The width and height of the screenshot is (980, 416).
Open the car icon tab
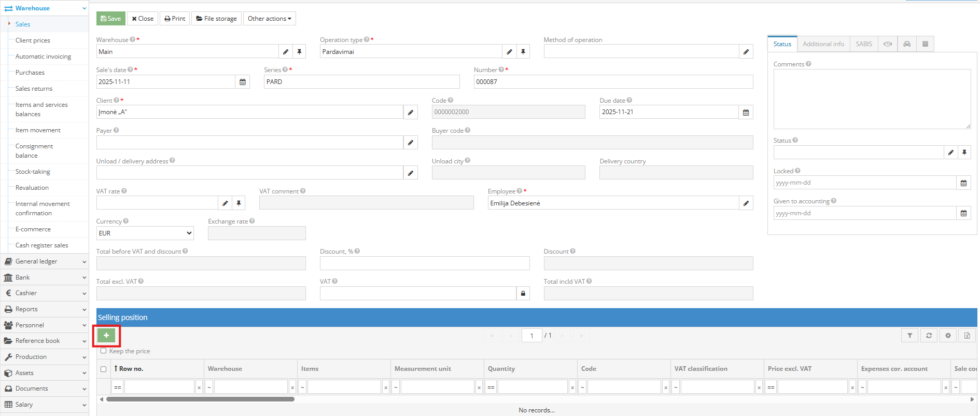(x=907, y=44)
